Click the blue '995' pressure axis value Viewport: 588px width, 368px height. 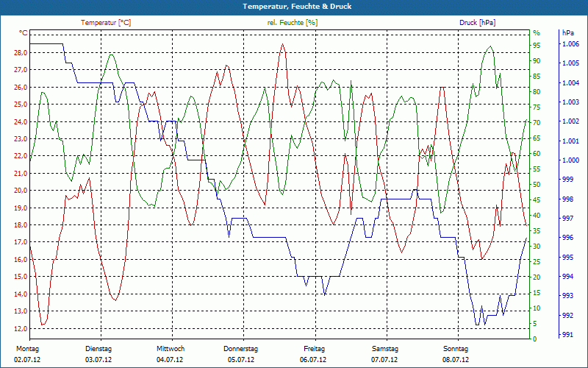[x=567, y=257]
